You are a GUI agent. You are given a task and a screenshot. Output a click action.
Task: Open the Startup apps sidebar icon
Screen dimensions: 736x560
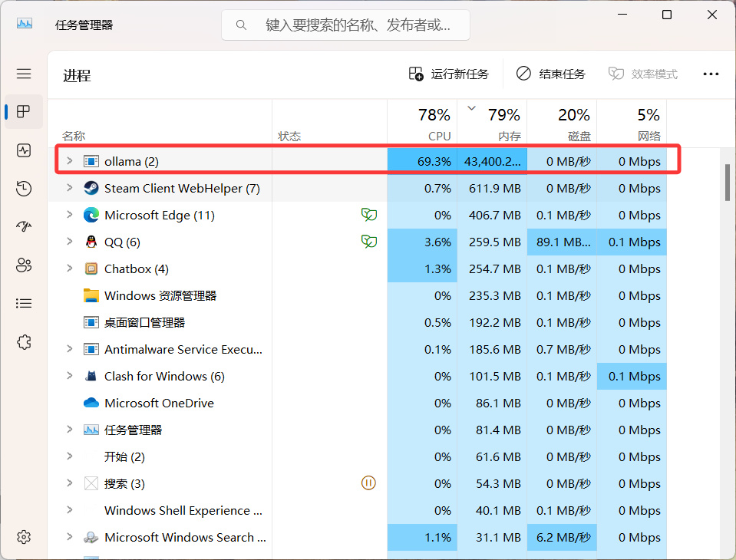pyautogui.click(x=24, y=227)
